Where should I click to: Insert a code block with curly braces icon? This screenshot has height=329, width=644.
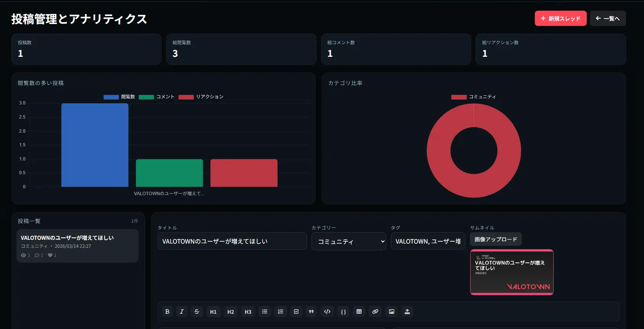344,311
